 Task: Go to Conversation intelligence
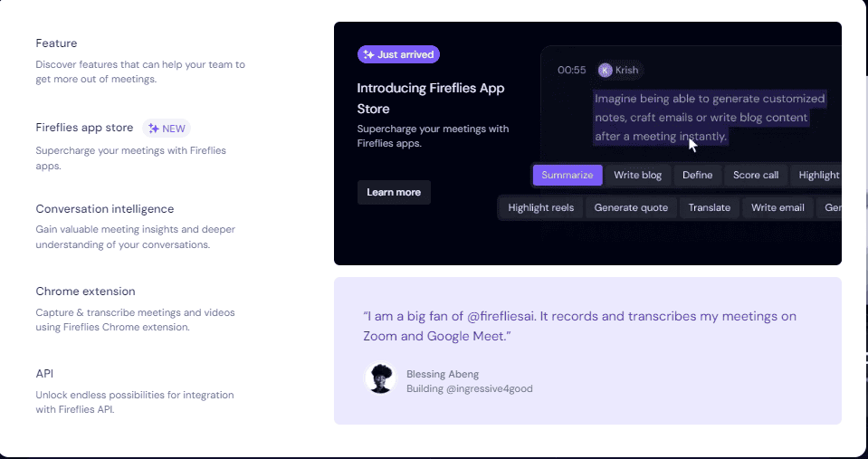[104, 209]
